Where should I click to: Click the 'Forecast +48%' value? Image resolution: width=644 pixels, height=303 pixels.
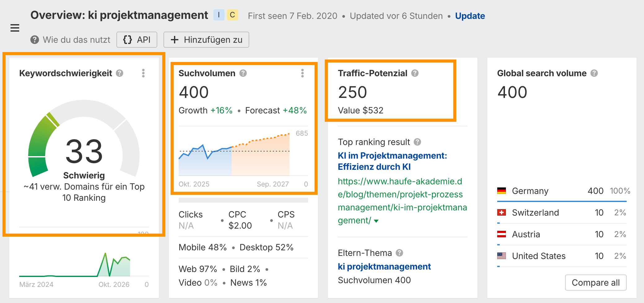[x=276, y=110]
